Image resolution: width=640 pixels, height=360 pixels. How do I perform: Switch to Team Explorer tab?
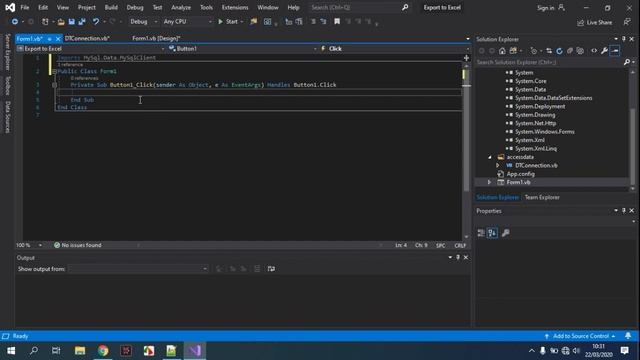(542, 197)
